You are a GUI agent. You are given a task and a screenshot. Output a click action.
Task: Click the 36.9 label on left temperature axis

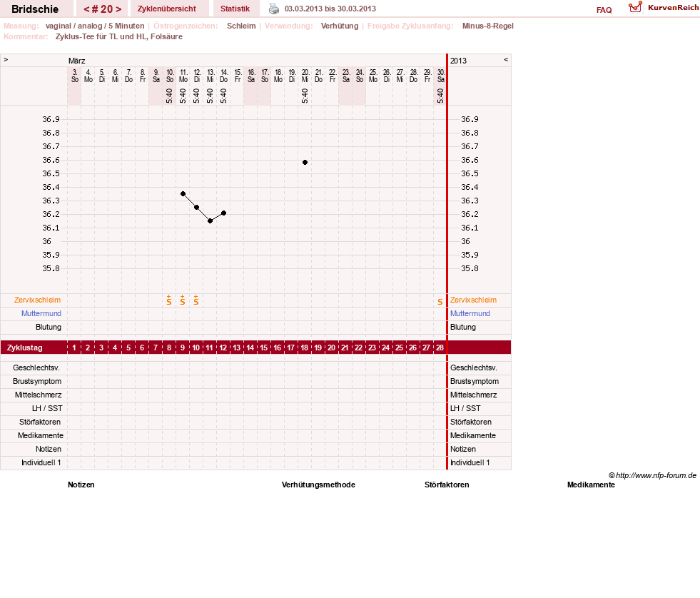[51, 119]
